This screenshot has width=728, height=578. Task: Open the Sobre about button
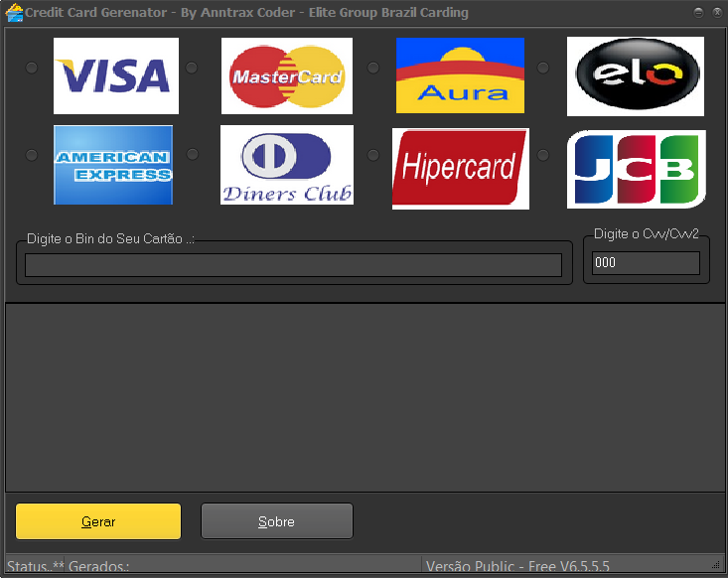coord(277,521)
